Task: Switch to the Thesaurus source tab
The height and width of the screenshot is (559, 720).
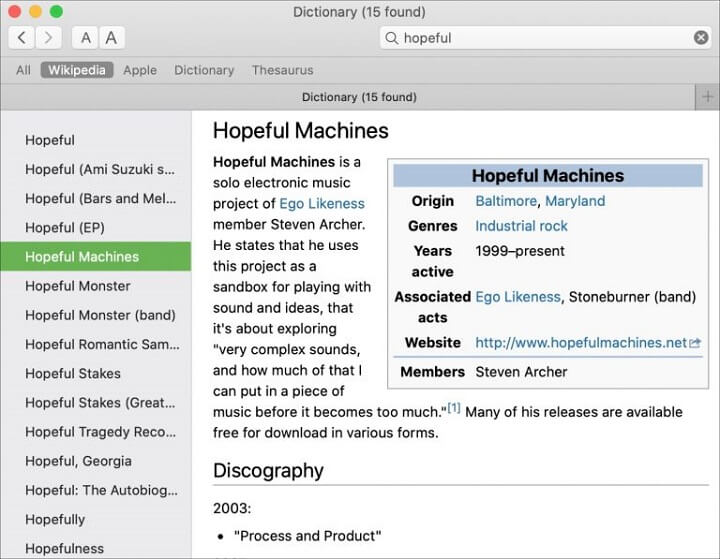Action: [282, 70]
